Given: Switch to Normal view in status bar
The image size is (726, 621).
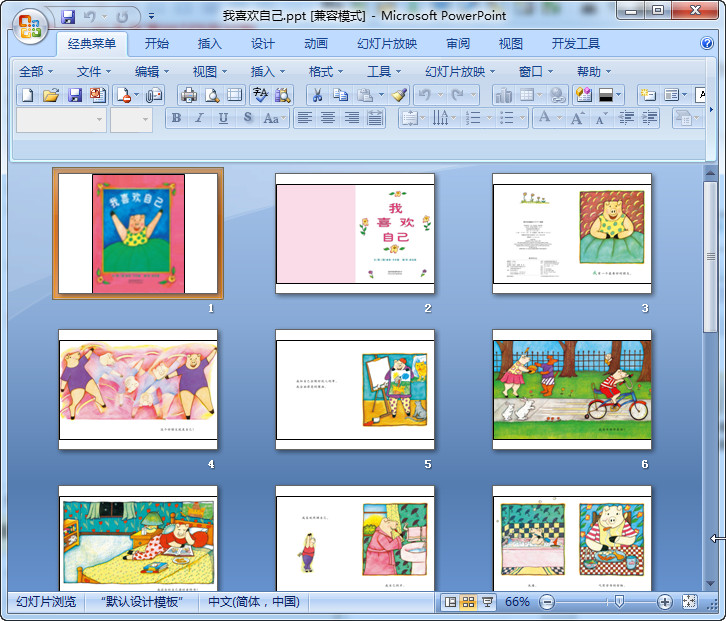Looking at the screenshot, I should pos(450,602).
